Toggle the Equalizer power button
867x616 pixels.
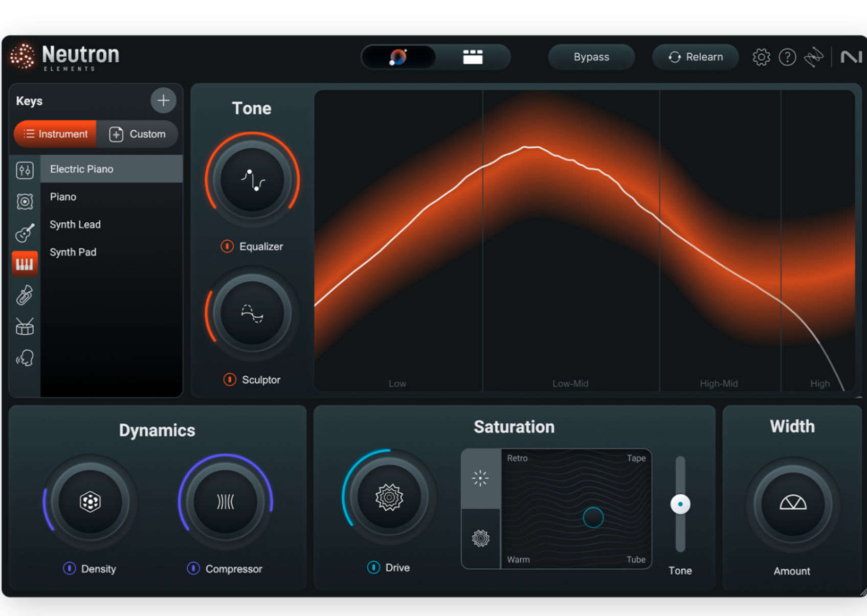point(227,246)
